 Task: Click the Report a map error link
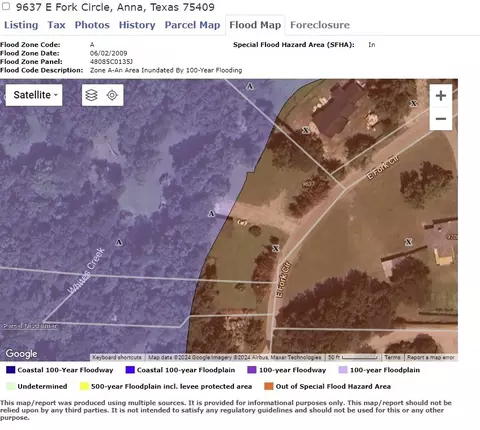(x=431, y=357)
